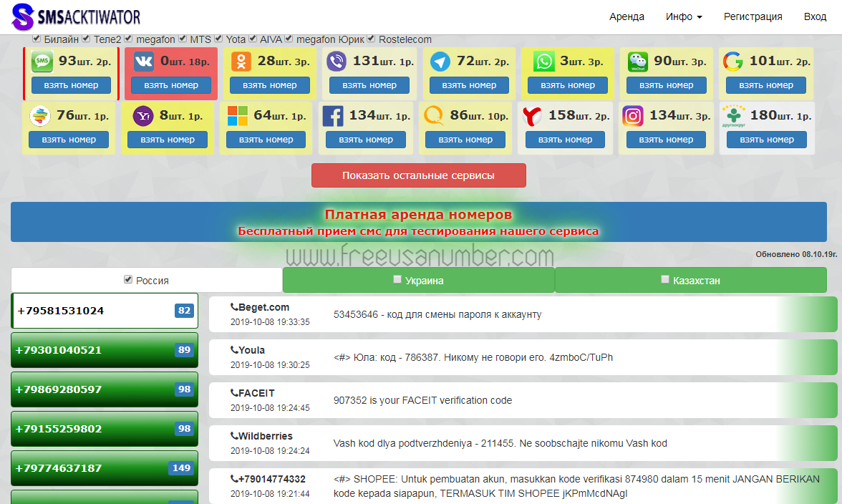Image resolution: width=842 pixels, height=504 pixels.
Task: Take a number for Telegram
Action: (469, 84)
